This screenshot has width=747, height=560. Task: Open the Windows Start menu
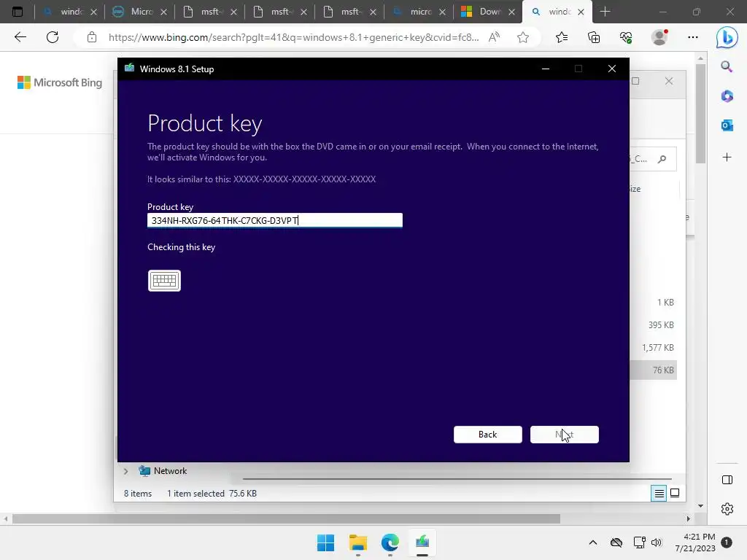326,542
